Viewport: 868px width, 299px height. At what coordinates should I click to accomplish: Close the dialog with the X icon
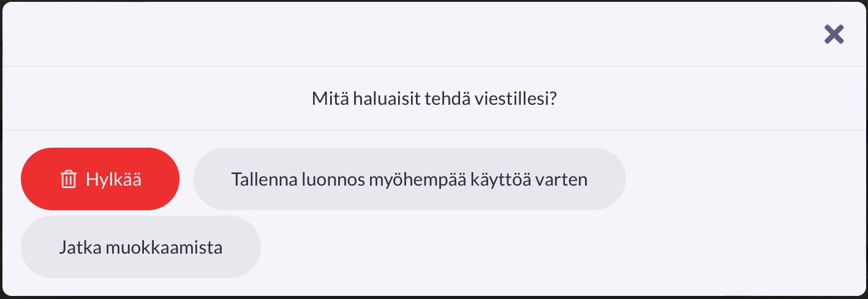tap(834, 34)
